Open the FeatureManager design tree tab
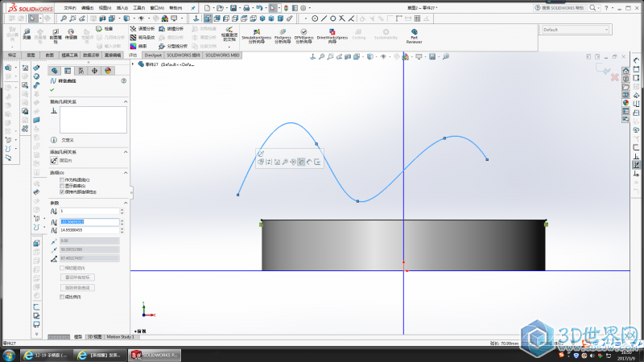Image resolution: width=644 pixels, height=362 pixels. coord(54,71)
